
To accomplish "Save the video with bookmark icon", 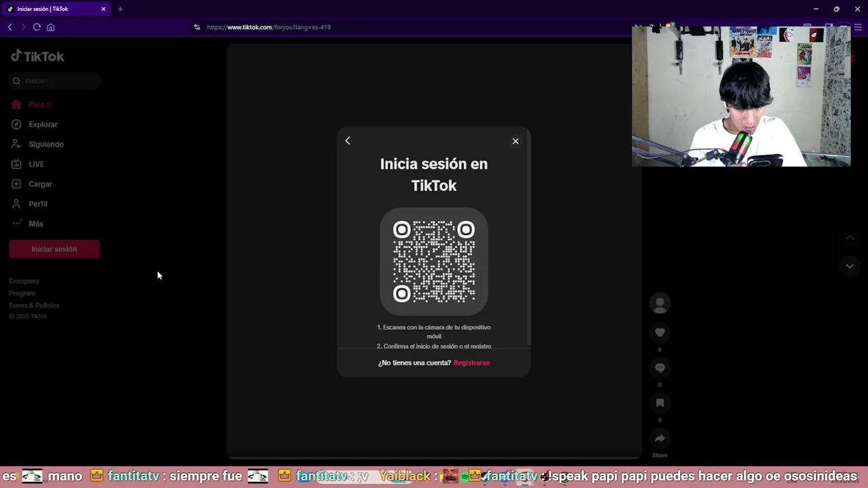I will click(660, 403).
